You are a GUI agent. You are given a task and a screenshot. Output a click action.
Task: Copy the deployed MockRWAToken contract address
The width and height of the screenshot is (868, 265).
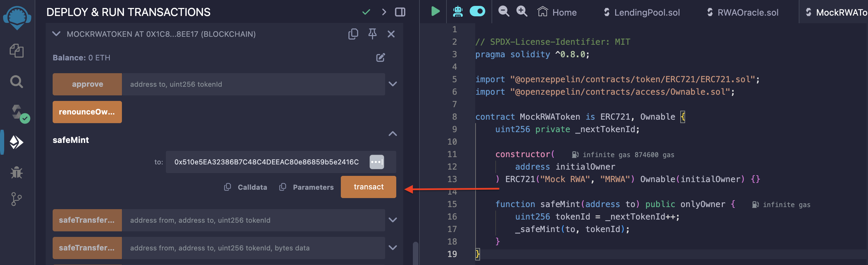coord(353,34)
